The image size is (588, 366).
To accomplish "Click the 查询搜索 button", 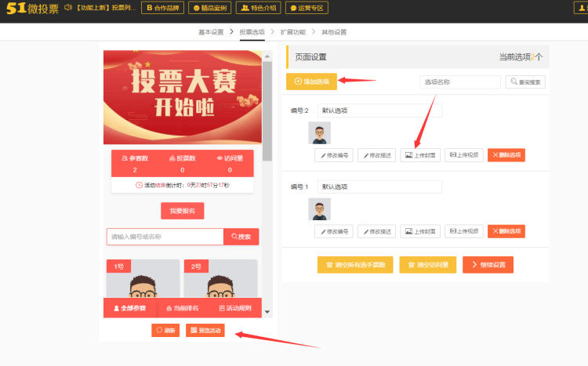I will click(x=525, y=82).
